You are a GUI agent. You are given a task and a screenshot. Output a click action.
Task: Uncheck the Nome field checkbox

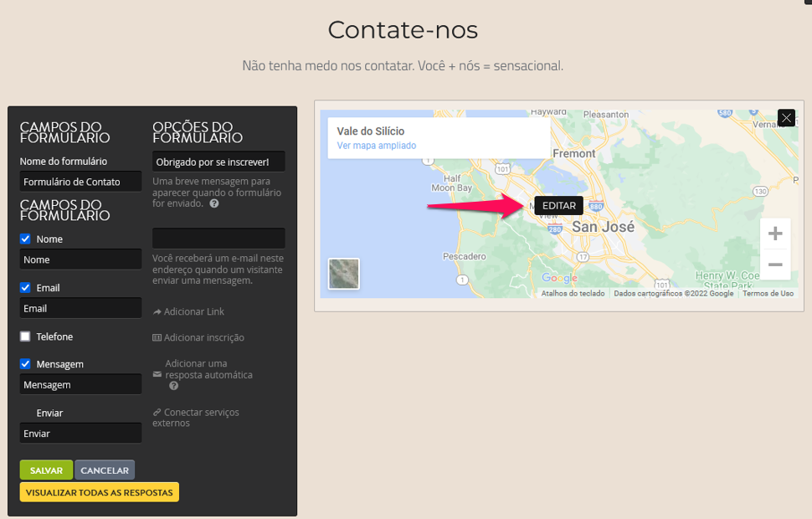25,239
